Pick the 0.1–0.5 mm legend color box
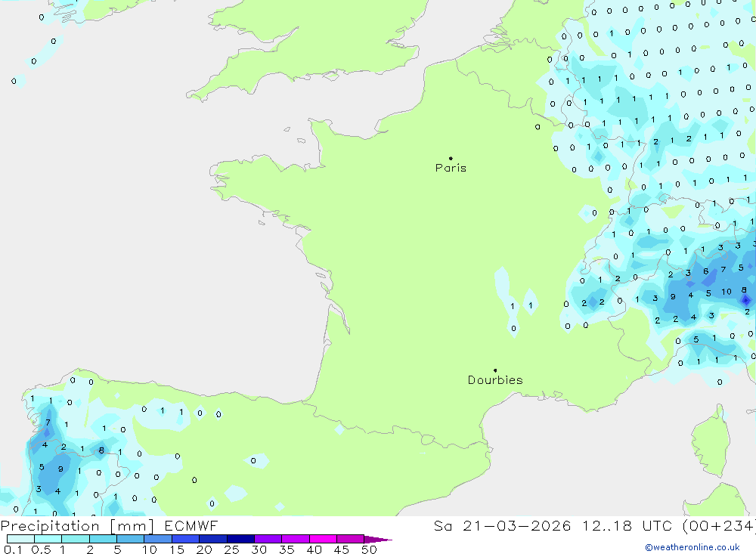The image size is (756, 554). click(20, 539)
